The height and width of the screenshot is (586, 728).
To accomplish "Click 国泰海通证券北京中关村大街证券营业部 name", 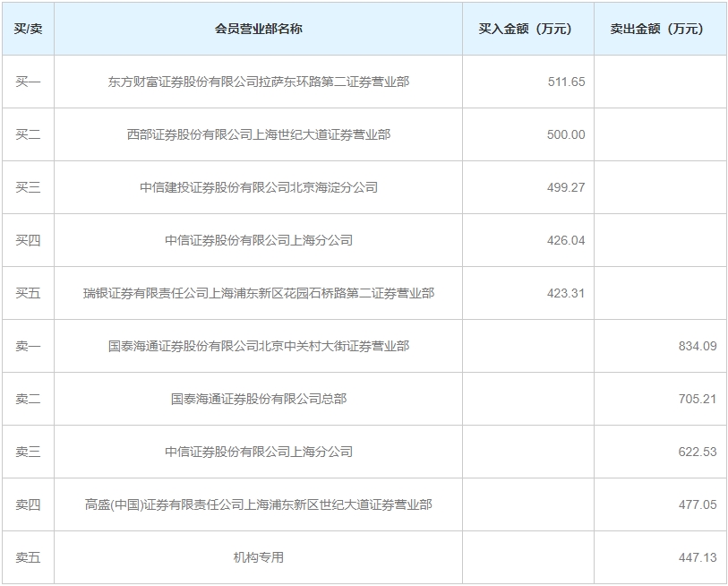I will point(259,346).
